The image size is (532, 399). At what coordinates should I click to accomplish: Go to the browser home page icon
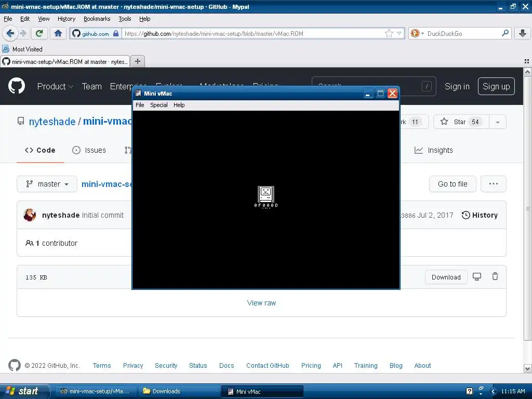tap(58, 33)
